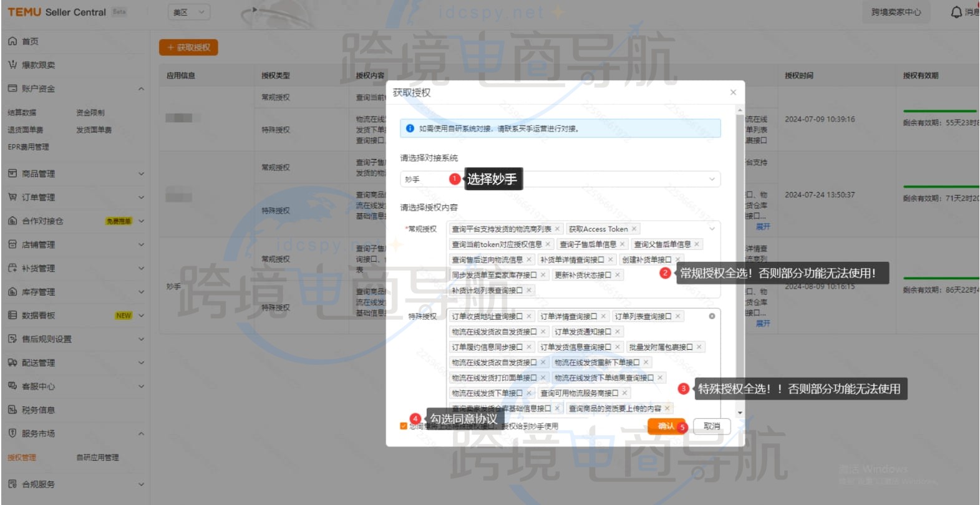Click the orange 确认 button
The height and width of the screenshot is (505, 980).
tap(666, 426)
